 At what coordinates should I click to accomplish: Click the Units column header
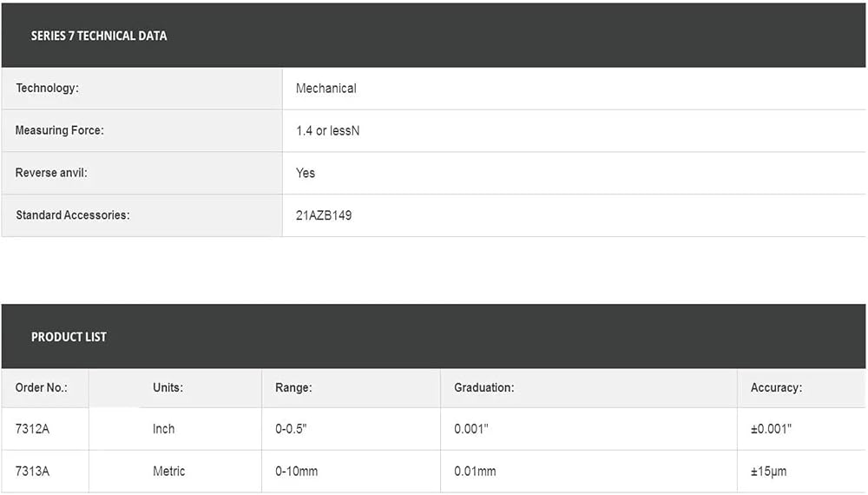pyautogui.click(x=168, y=387)
